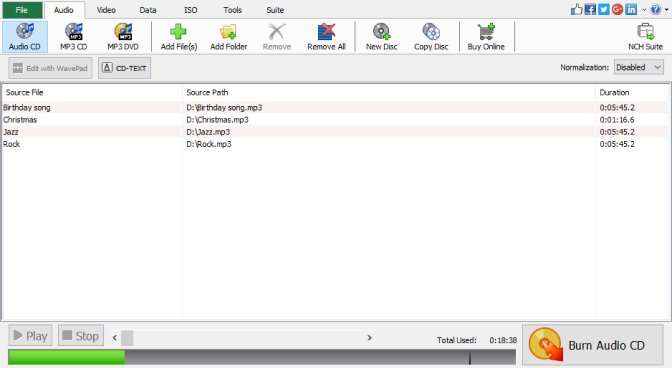Click the Remove X icon

[x=276, y=32]
